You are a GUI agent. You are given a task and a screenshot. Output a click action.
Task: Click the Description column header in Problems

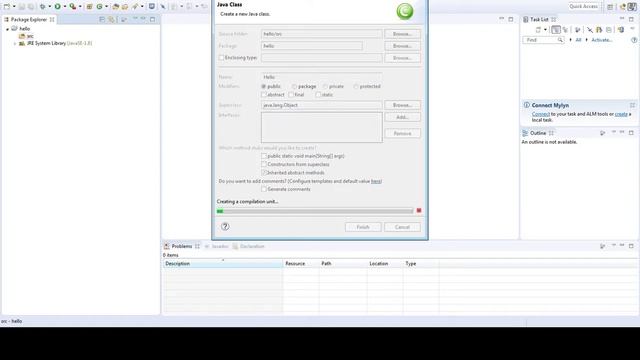223,264
